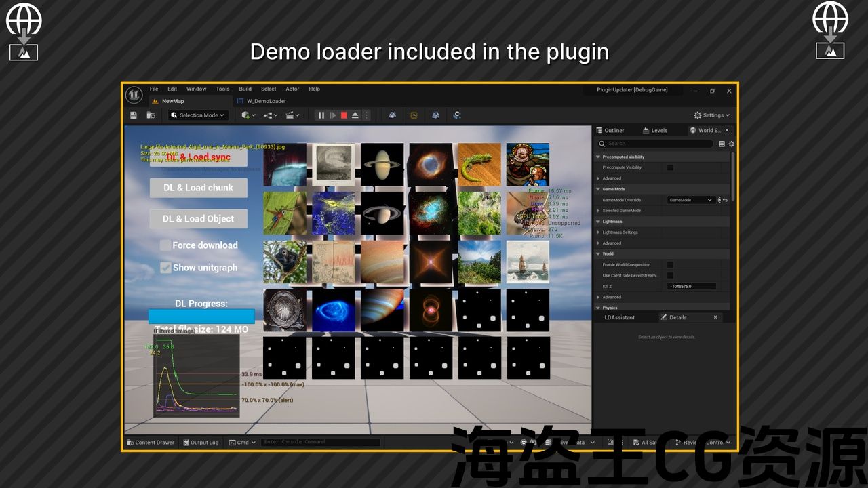The image size is (868, 488).
Task: Open the Build menu
Action: click(245, 89)
